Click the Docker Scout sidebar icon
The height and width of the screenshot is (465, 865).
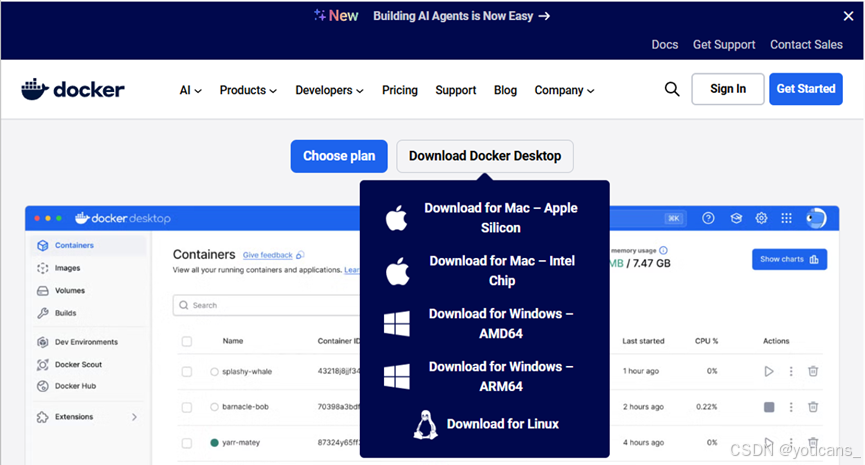click(42, 365)
